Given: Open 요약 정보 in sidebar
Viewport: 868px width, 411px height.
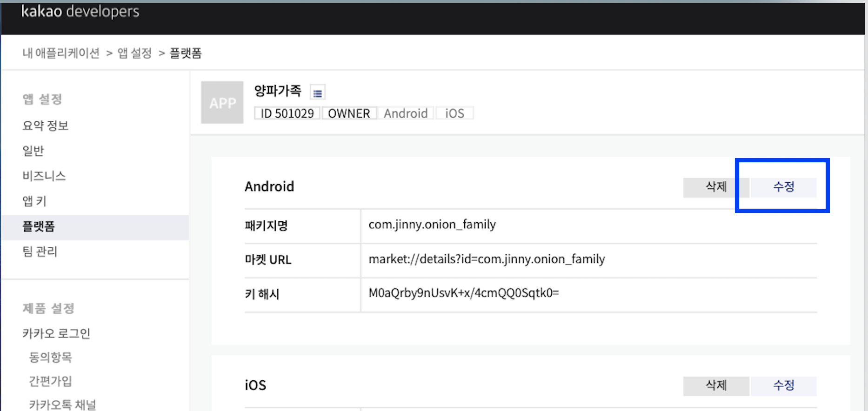Looking at the screenshot, I should click(46, 126).
